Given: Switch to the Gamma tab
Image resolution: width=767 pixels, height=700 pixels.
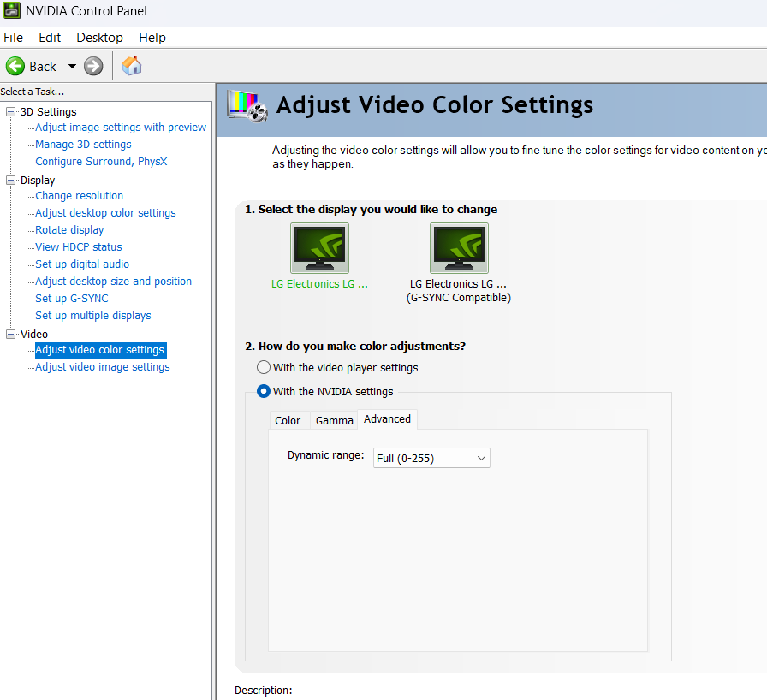Looking at the screenshot, I should (x=334, y=420).
